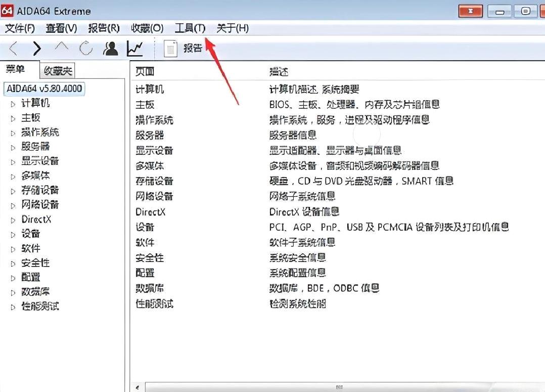Image resolution: width=545 pixels, height=392 pixels.
Task: Open the 工具(T) menu
Action: point(190,28)
